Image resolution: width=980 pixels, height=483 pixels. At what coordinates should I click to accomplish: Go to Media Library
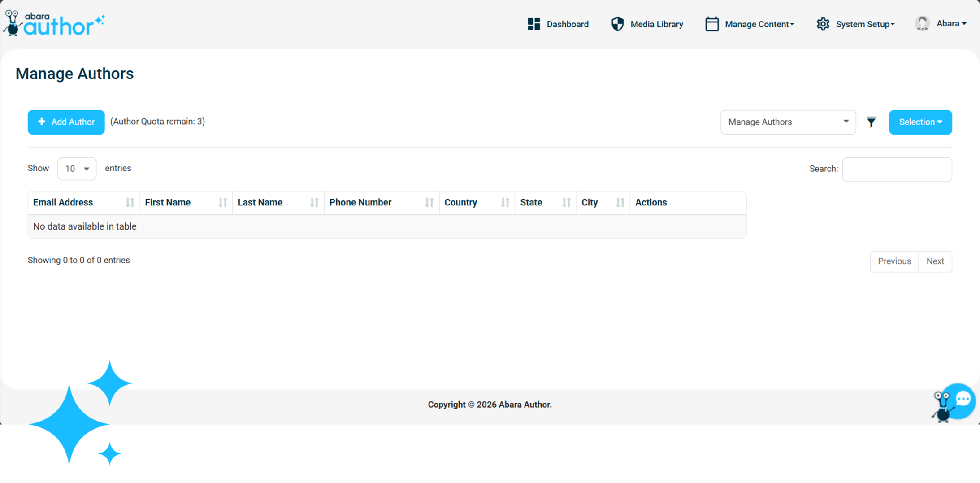tap(657, 24)
